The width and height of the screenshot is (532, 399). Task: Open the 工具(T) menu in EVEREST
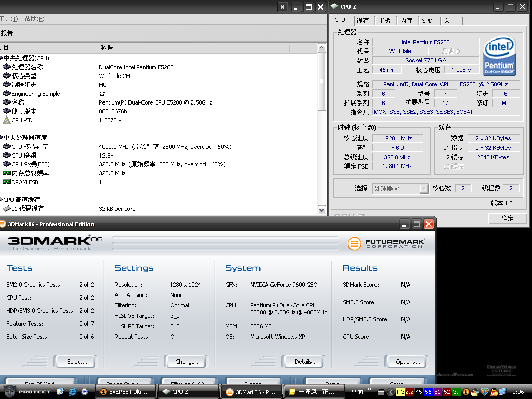pyautogui.click(x=8, y=19)
